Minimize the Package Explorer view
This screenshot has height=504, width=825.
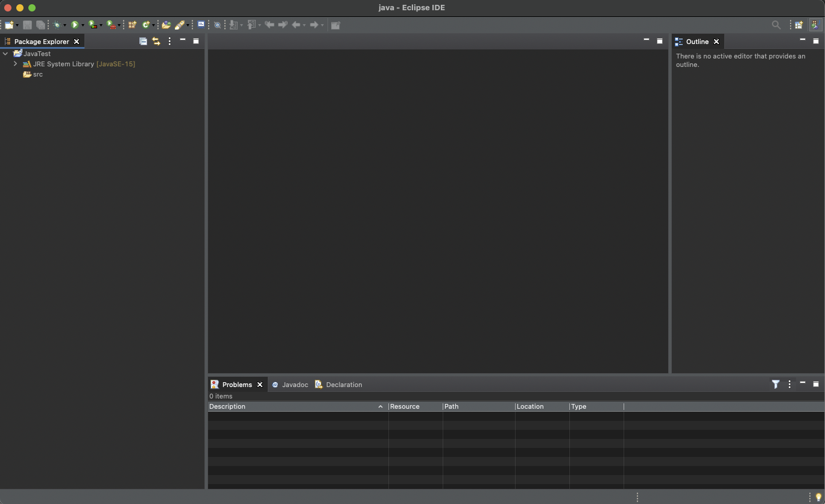tap(183, 40)
